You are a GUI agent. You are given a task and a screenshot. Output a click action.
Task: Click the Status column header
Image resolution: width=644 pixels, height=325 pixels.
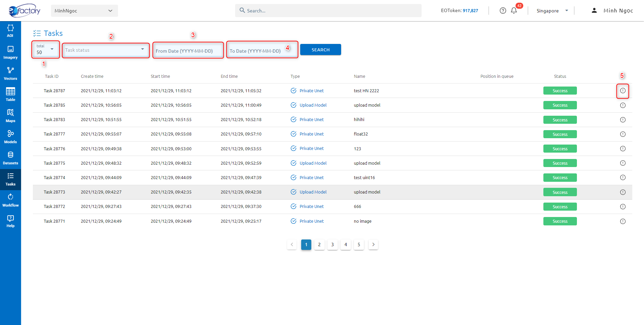pos(560,76)
